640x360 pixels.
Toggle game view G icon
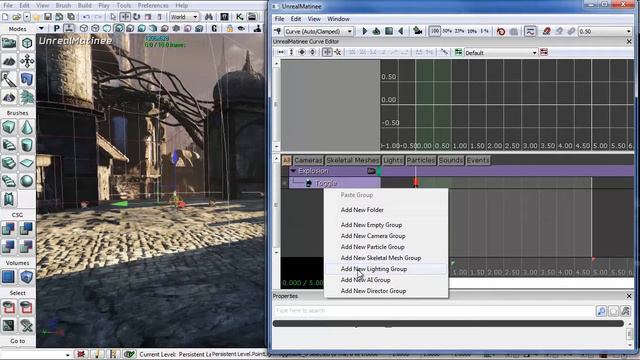214,28
